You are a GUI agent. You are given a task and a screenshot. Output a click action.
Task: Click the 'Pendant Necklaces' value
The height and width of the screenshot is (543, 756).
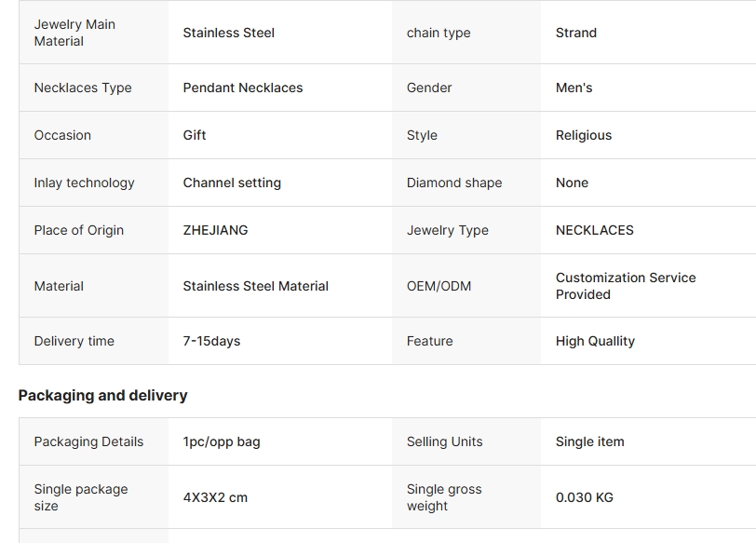click(242, 88)
